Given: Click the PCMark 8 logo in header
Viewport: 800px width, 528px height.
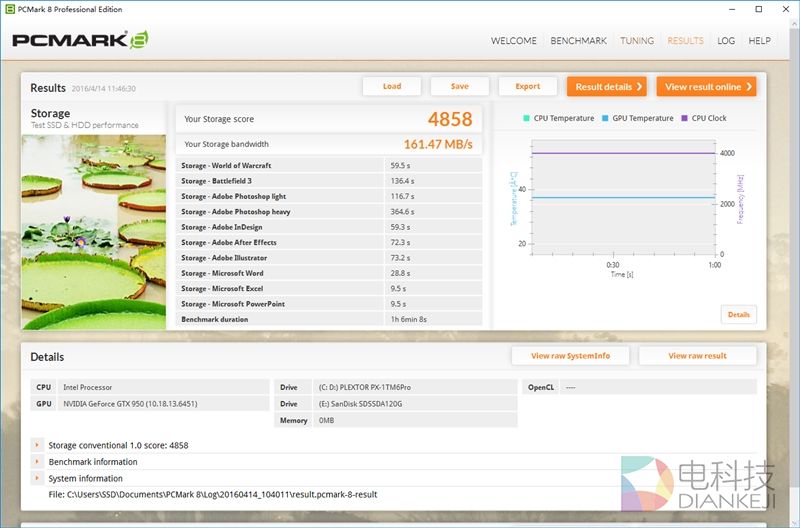Looking at the screenshot, I should pyautogui.click(x=80, y=41).
